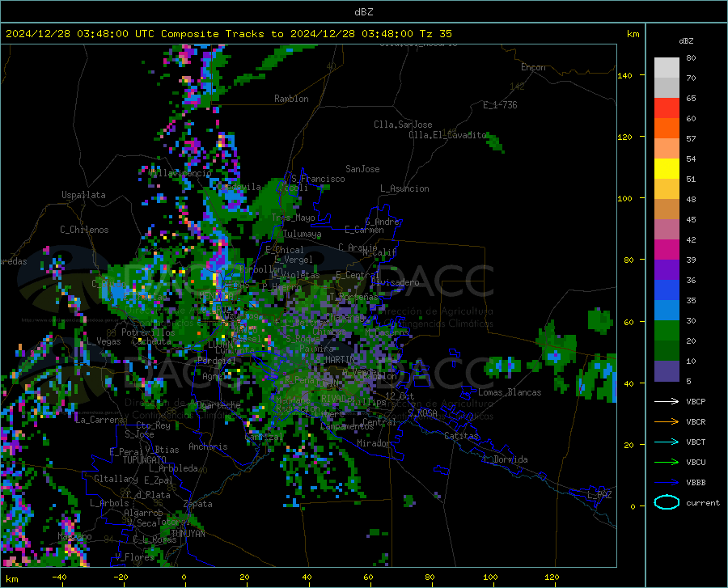Click the 'dBZ' title at top
Image resolution: width=728 pixels, height=588 pixels.
tap(363, 12)
